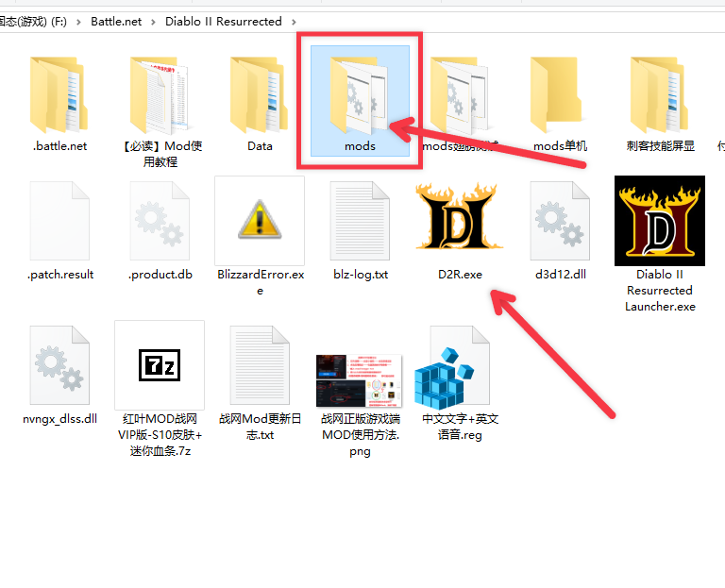Open the 【必读】Mod使用教程 folder
725x588 pixels.
tap(160, 95)
